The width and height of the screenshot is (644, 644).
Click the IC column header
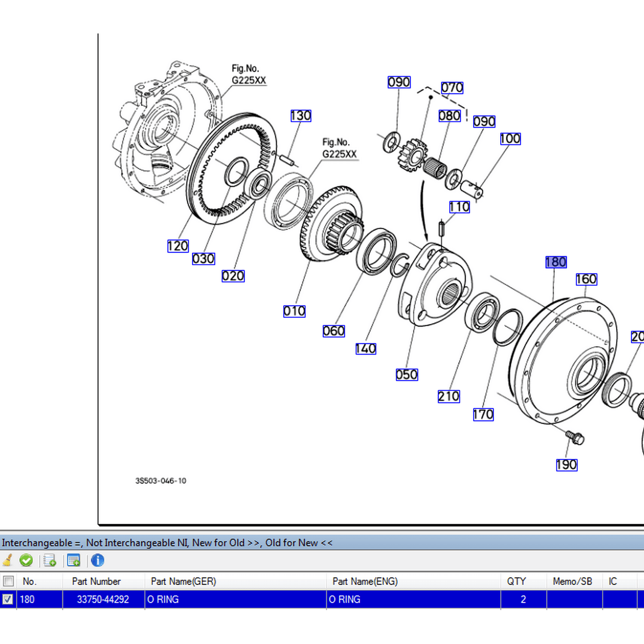[620, 581]
